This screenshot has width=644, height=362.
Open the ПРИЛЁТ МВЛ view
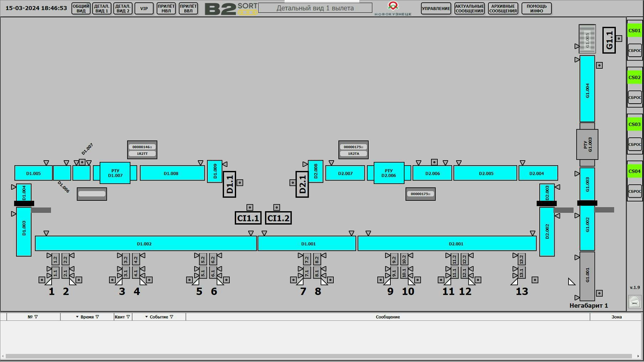tap(166, 8)
